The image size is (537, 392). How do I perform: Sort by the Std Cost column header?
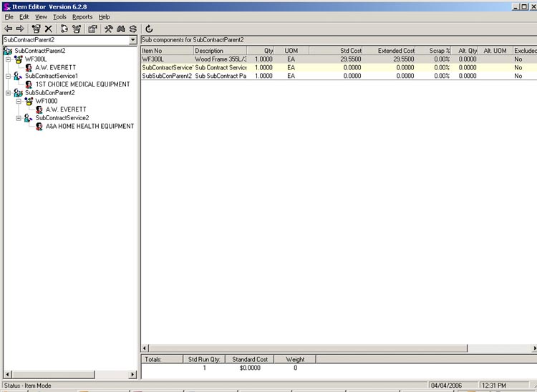pyautogui.click(x=339, y=51)
